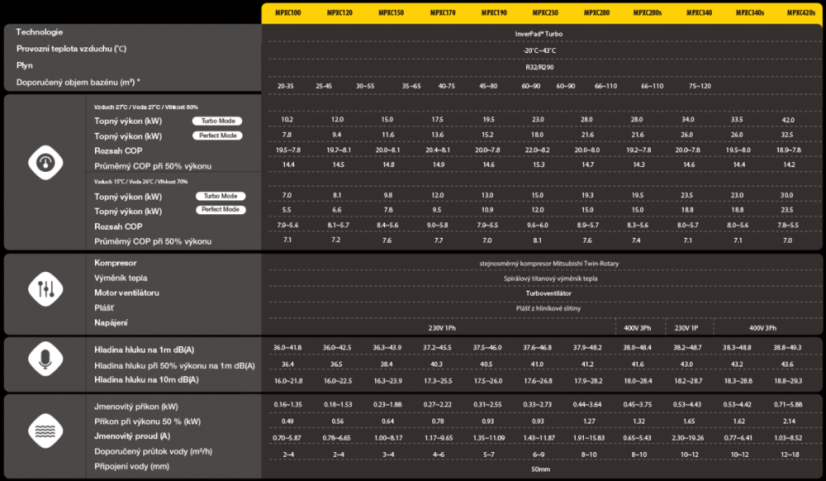
Task: Click the InverPad Turbo value
Action: click(x=539, y=34)
